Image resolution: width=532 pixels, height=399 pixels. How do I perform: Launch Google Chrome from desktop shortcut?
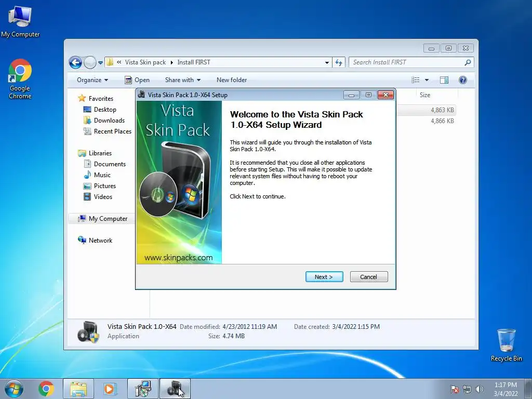click(x=20, y=79)
